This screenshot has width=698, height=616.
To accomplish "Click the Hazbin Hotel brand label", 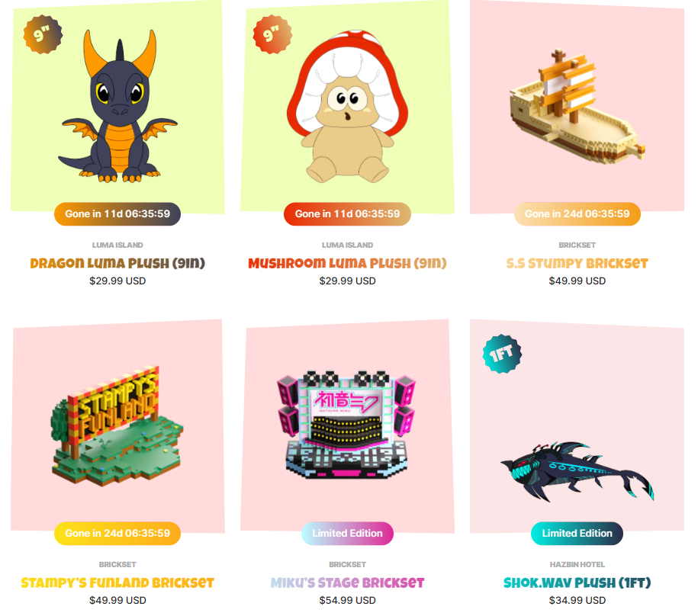I will point(577,564).
